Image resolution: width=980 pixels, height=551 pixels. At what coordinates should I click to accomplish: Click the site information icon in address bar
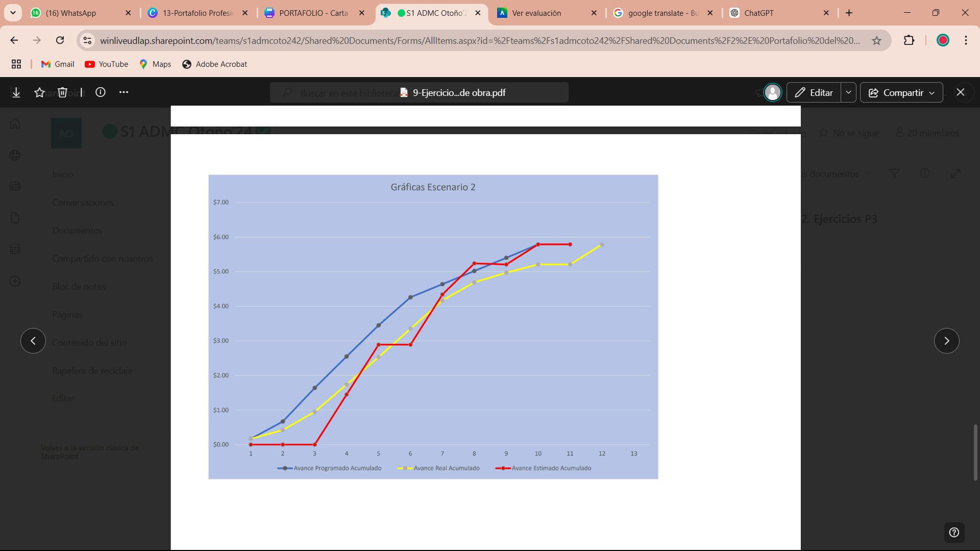tap(87, 40)
